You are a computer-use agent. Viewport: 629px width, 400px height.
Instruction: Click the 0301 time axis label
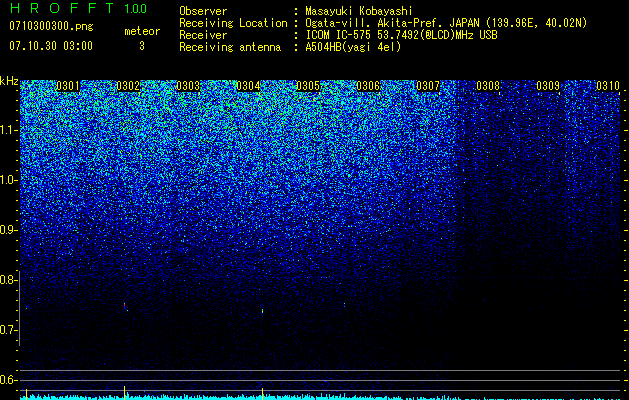68,86
